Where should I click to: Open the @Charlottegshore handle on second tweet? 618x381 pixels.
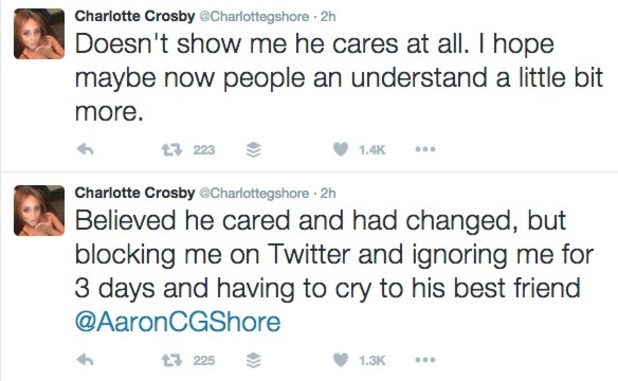[254, 193]
